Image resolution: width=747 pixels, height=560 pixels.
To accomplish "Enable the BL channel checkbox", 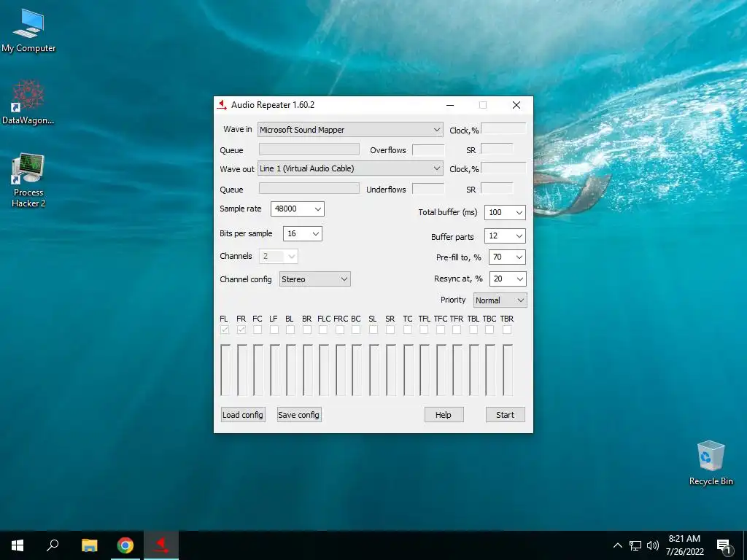I will coord(290,330).
